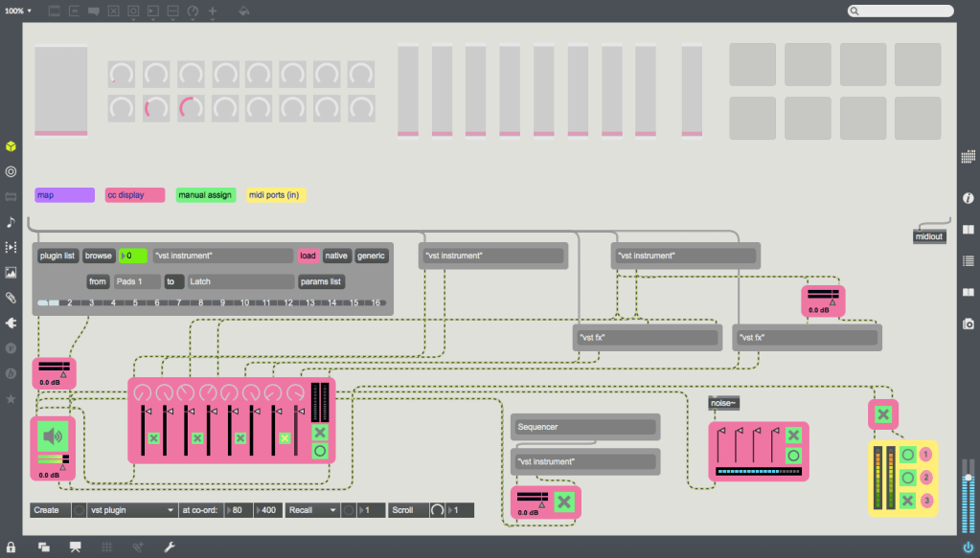Open the "vst plugin" dropdown in the Create bar
This screenshot has height=558, width=980.
[129, 510]
